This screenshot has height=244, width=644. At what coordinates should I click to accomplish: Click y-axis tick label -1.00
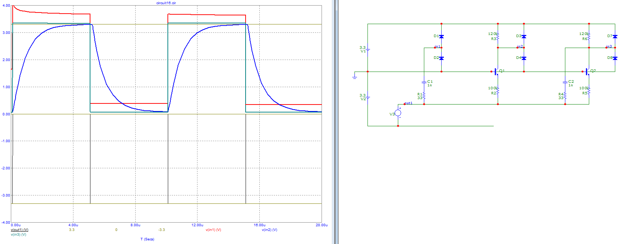click(6, 141)
